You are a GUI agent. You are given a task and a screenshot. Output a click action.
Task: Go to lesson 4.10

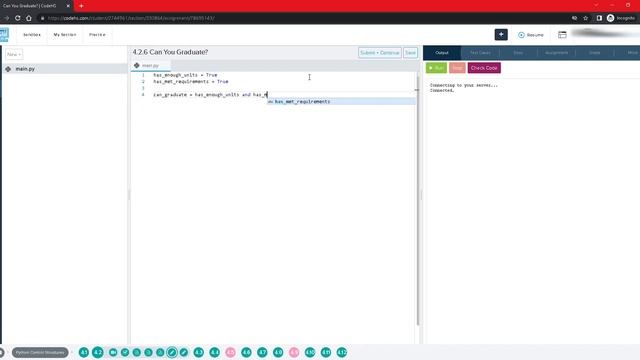coord(310,352)
